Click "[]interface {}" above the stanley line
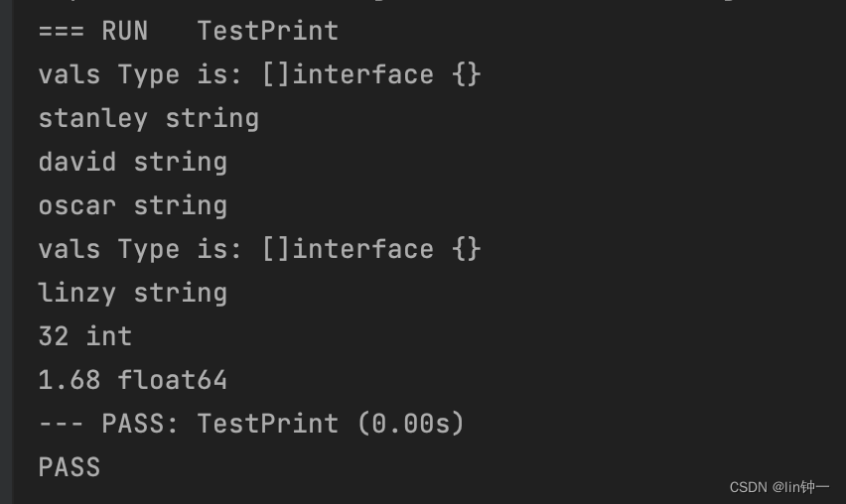 pyautogui.click(x=371, y=74)
